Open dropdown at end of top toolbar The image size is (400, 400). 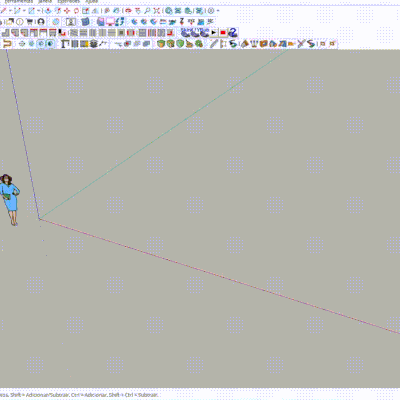click(218, 11)
